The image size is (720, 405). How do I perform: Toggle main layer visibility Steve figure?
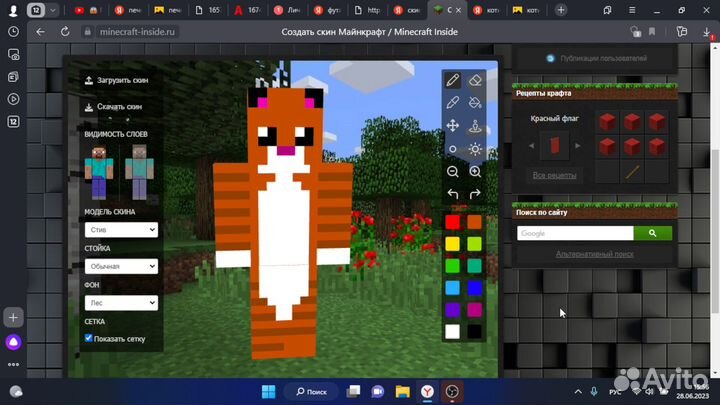click(99, 172)
